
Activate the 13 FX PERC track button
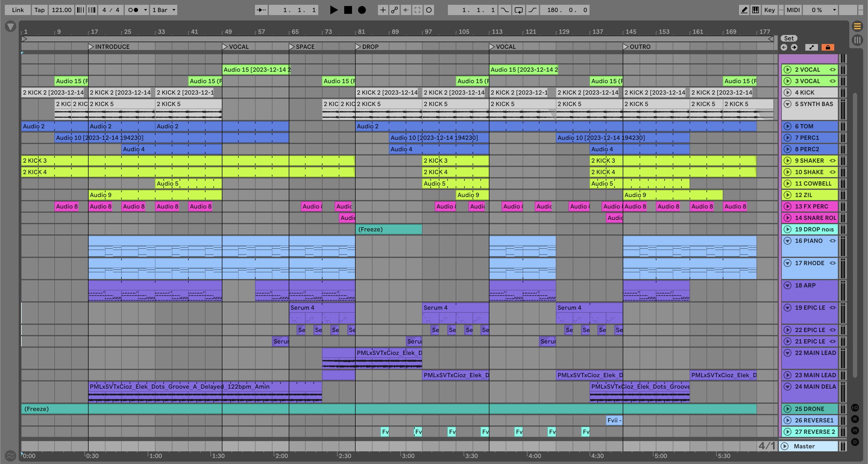coord(788,206)
